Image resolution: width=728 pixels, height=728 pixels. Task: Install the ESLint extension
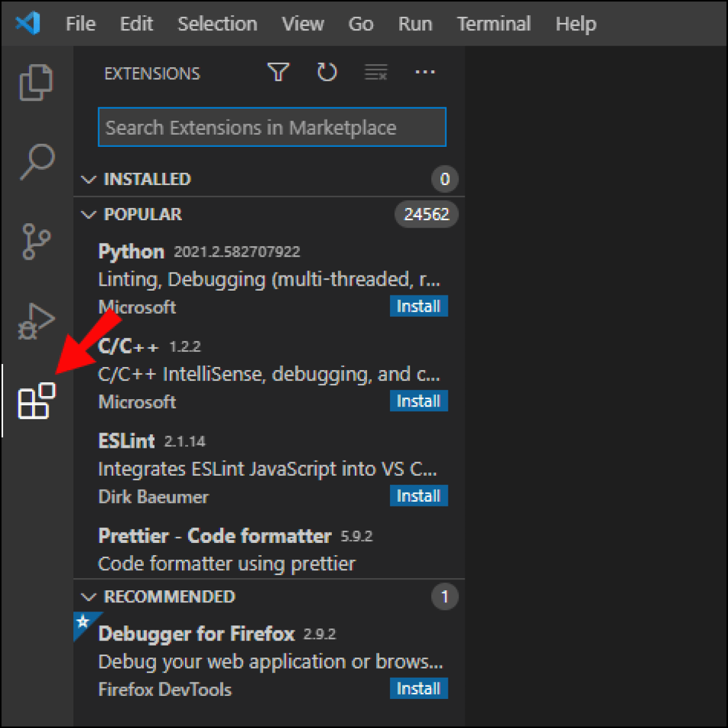[418, 496]
